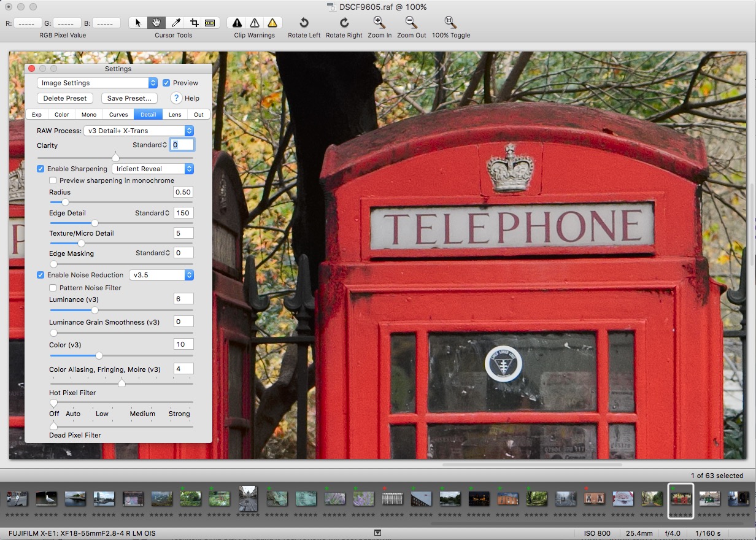Click the Delete Preset button
The width and height of the screenshot is (756, 540).
click(x=65, y=98)
